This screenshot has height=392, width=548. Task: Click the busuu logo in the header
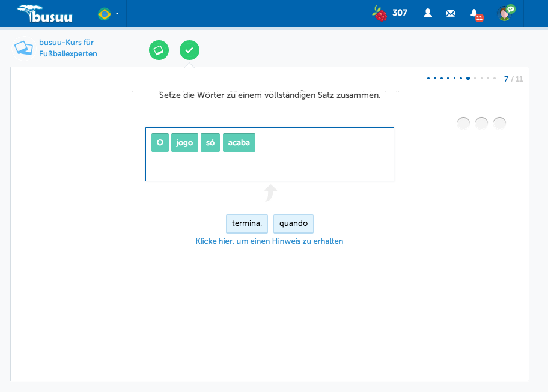pos(45,14)
